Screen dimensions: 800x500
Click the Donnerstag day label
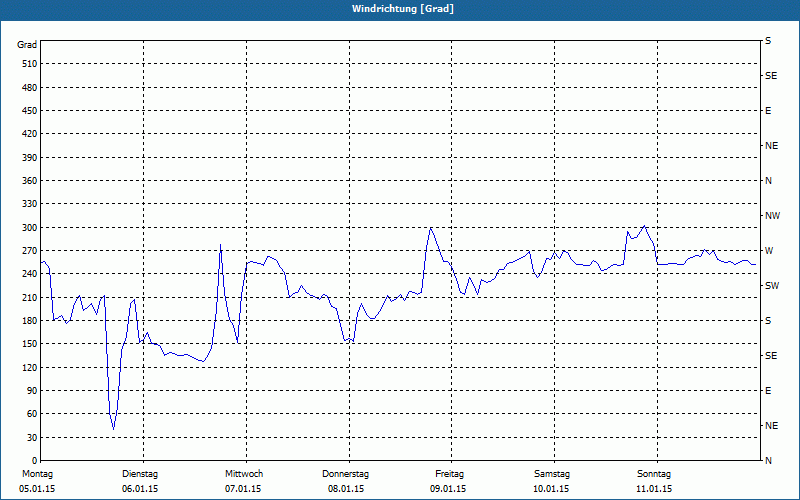click(345, 474)
